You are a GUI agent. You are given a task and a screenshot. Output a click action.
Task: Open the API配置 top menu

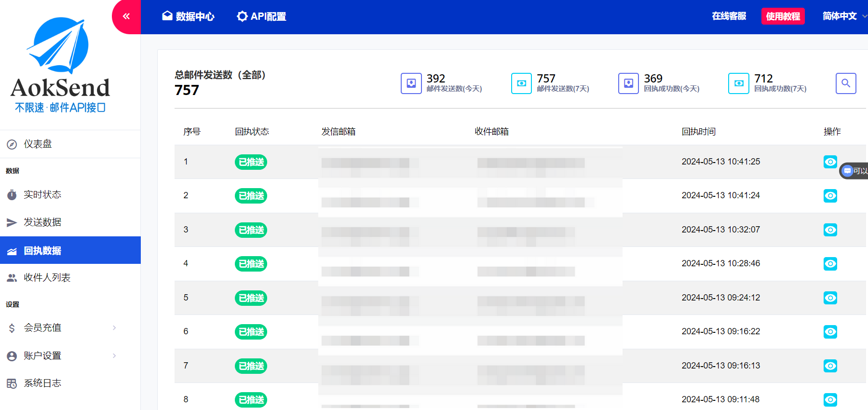pos(261,16)
